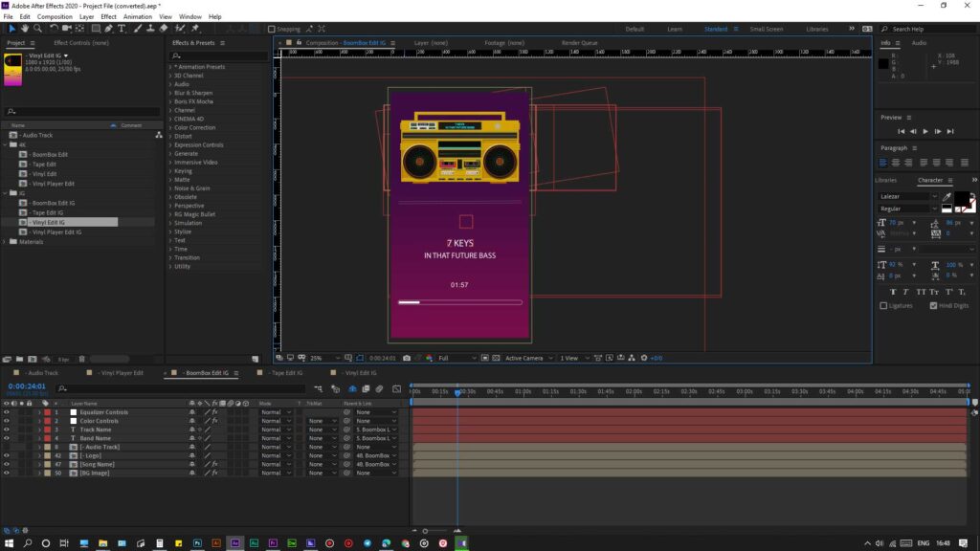The height and width of the screenshot is (551, 980).
Task: Select the Eraser tool
Action: (x=163, y=29)
